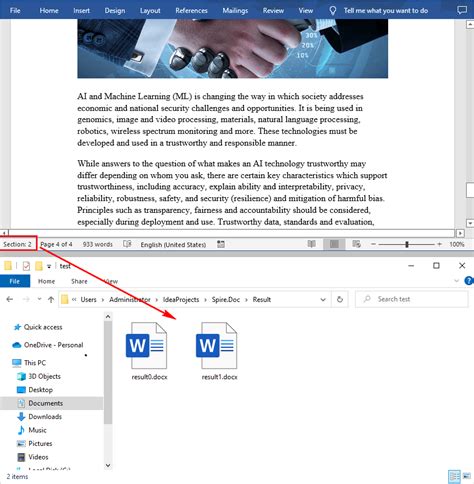This screenshot has height=484, width=474.
Task: Click the 933 words count
Action: (x=98, y=244)
